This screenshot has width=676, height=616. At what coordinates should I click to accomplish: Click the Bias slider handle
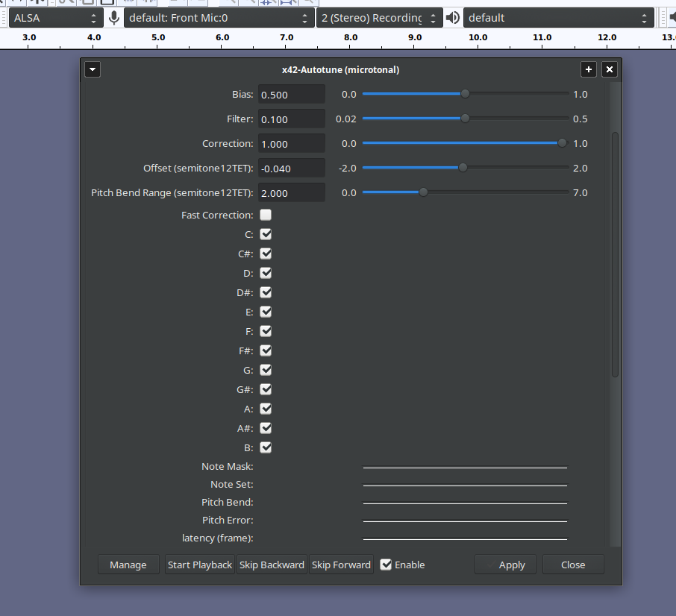tap(466, 94)
